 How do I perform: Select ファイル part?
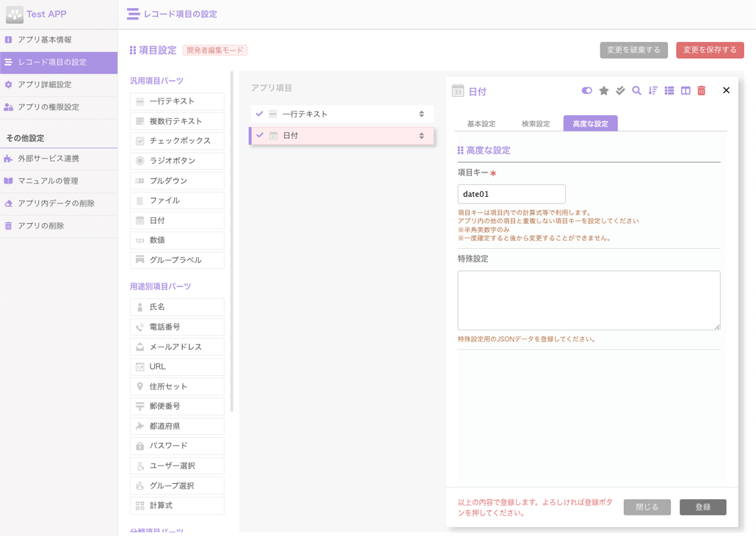click(177, 200)
